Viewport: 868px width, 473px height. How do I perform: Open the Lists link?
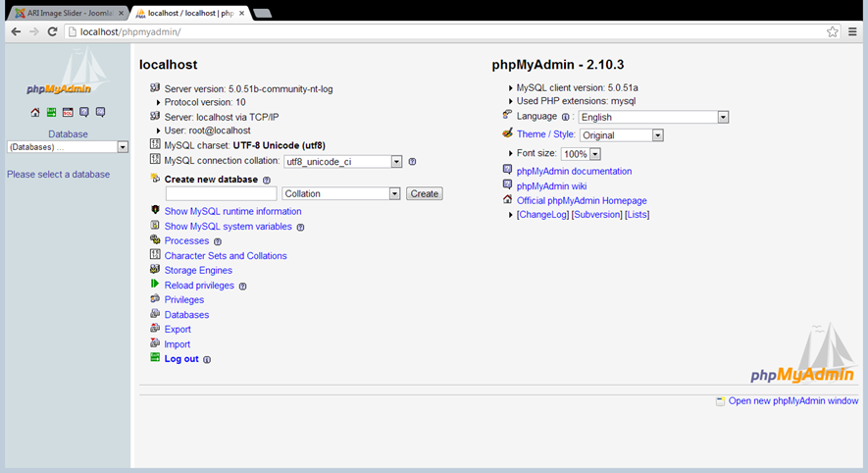(x=638, y=214)
